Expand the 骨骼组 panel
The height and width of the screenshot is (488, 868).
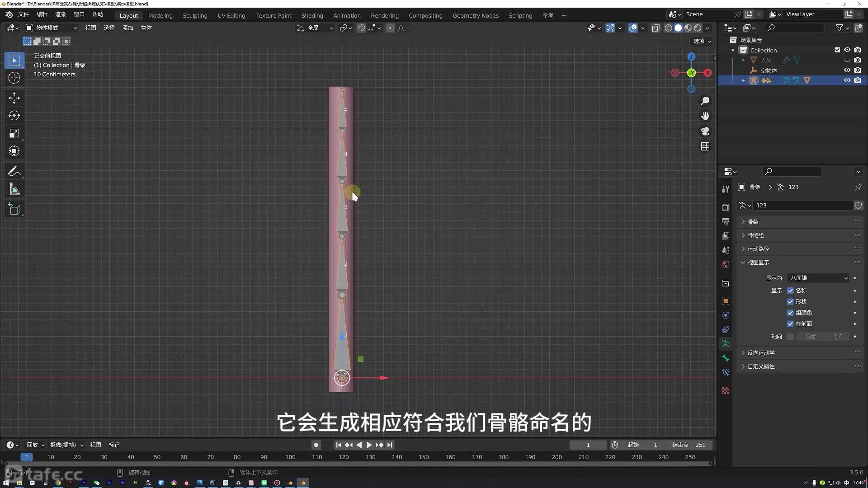(800, 235)
